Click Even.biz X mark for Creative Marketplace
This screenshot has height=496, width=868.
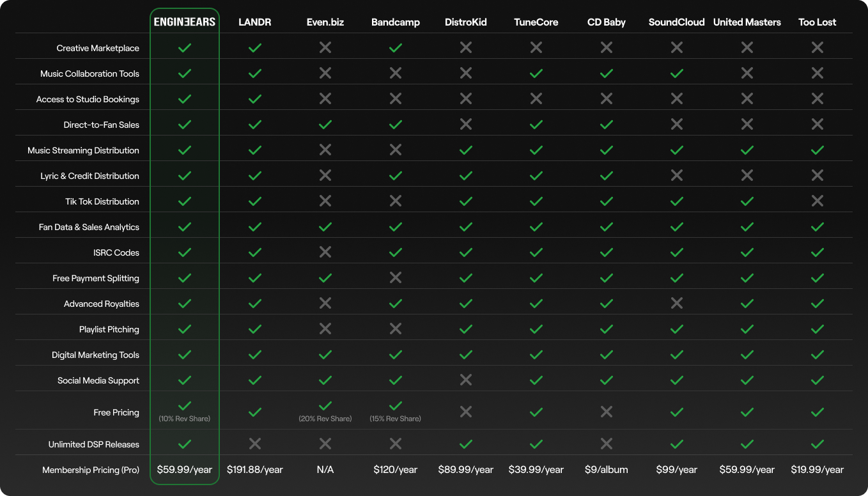coord(325,48)
